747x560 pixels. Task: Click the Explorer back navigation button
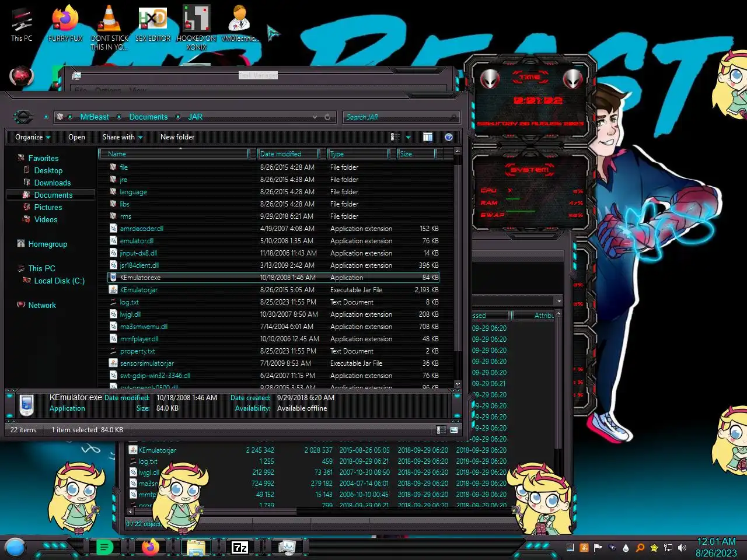click(23, 117)
